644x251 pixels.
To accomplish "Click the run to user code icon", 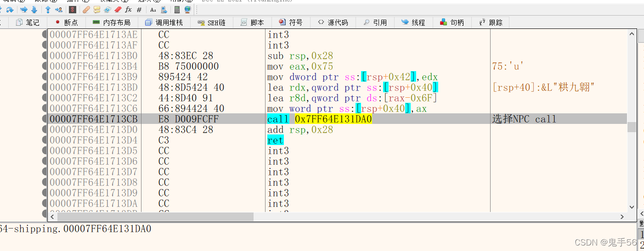I will tap(59, 10).
